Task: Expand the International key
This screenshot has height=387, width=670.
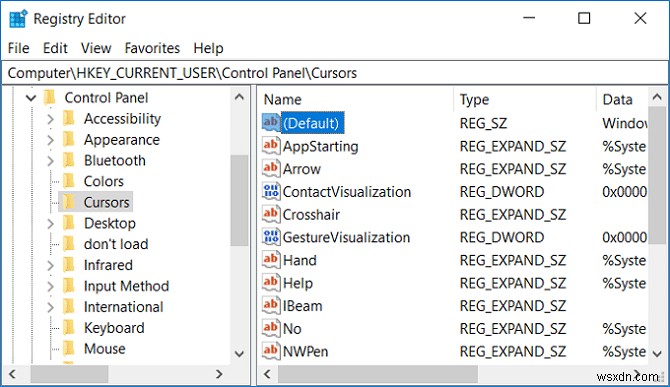Action: [x=50, y=307]
